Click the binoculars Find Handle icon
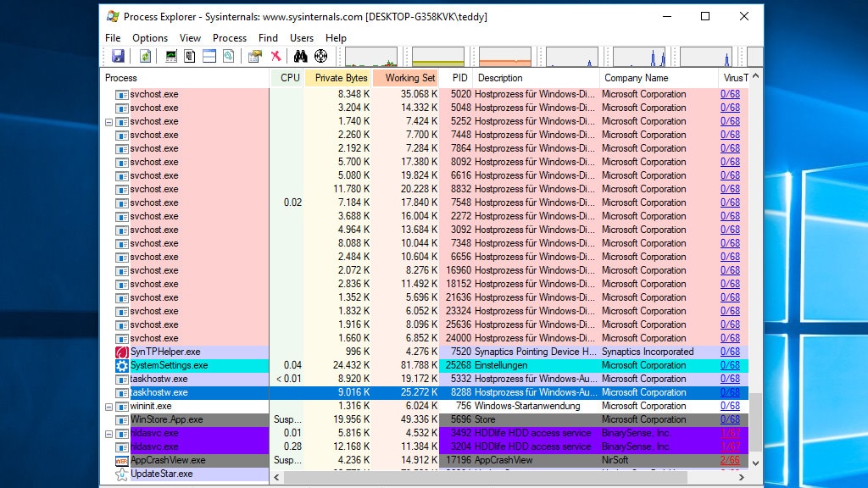The width and height of the screenshot is (868, 488). pyautogui.click(x=301, y=56)
